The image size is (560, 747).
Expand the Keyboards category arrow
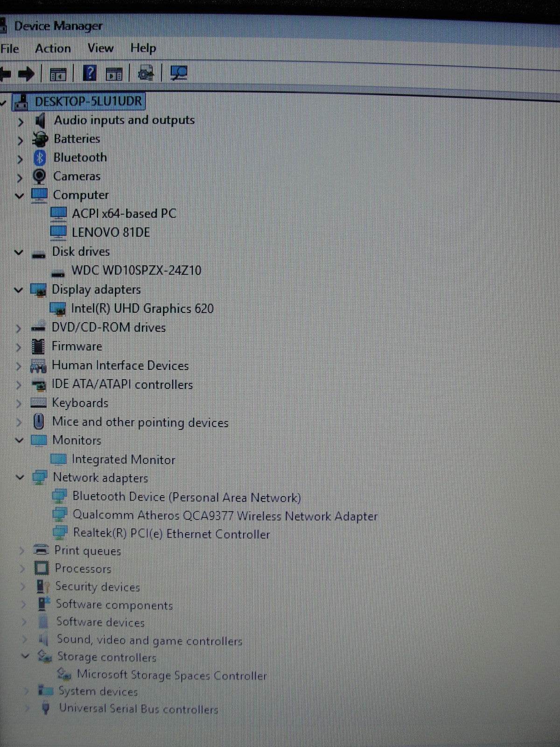[19, 403]
